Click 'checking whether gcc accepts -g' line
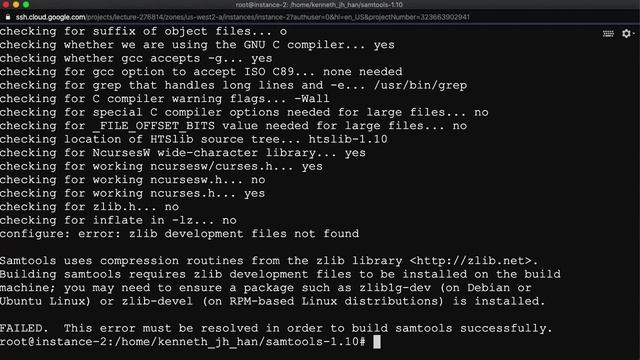 [x=136, y=58]
